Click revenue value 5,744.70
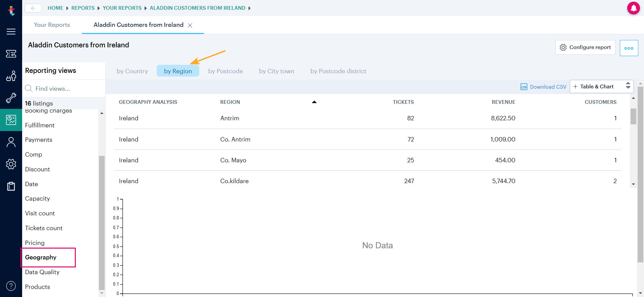Screen dimensions: 644x297 (503, 181)
